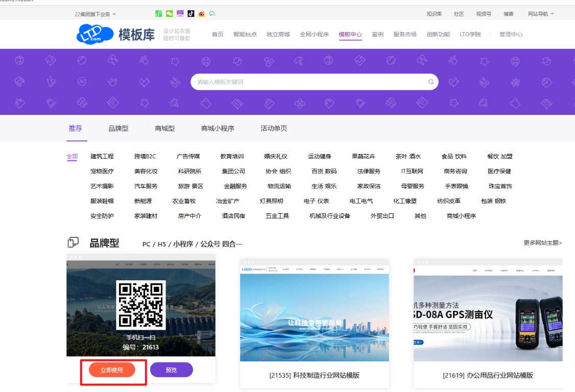Open 案例 in main navigation
Image resolution: width=575 pixels, height=392 pixels.
[x=377, y=34]
